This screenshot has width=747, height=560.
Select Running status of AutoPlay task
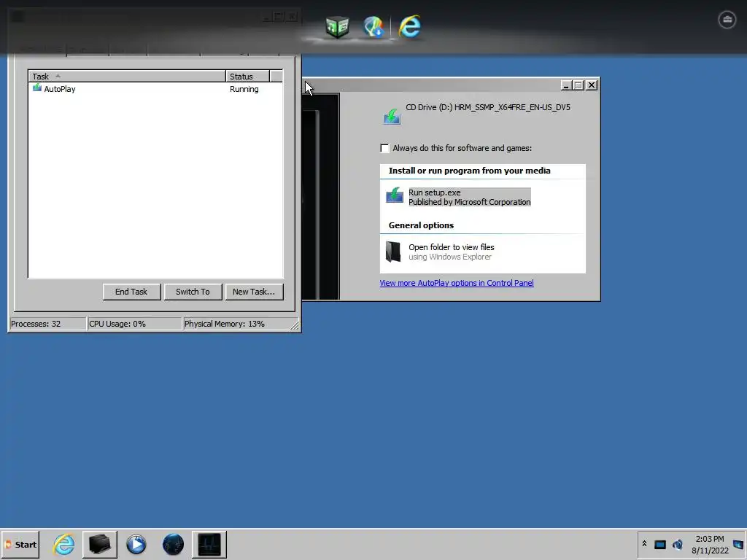244,89
